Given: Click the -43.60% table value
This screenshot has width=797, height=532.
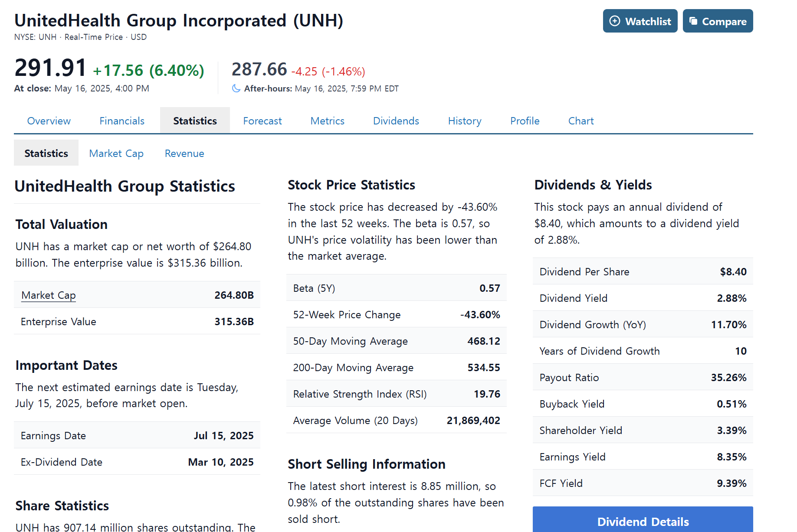Looking at the screenshot, I should point(480,315).
